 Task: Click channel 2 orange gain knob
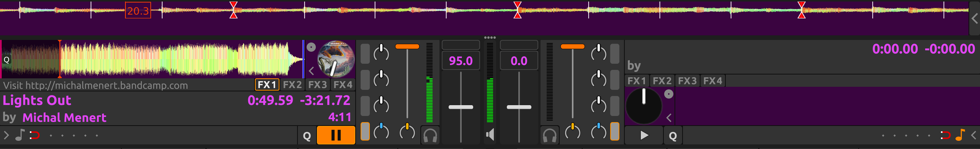(x=572, y=131)
